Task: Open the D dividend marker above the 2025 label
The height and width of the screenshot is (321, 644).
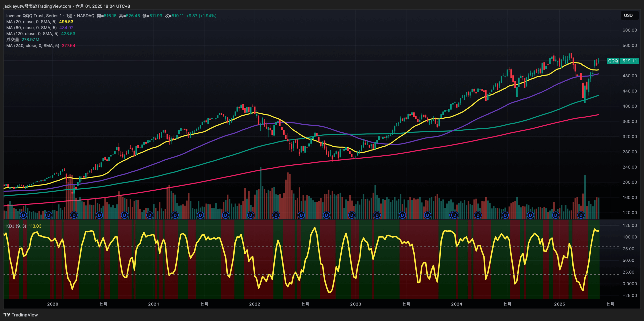Action: 555,215
